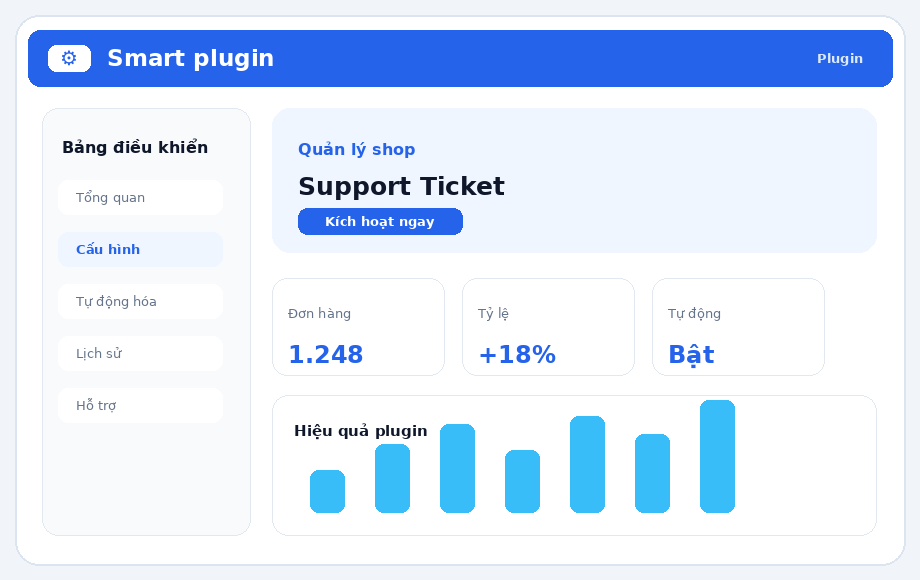This screenshot has height=580, width=920.
Task: Click the Hiệu quả plugin chart title
Action: [x=360, y=431]
